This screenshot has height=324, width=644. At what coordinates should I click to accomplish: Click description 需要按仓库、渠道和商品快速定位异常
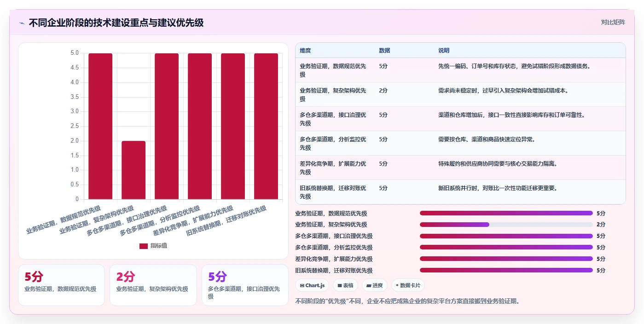pos(487,139)
